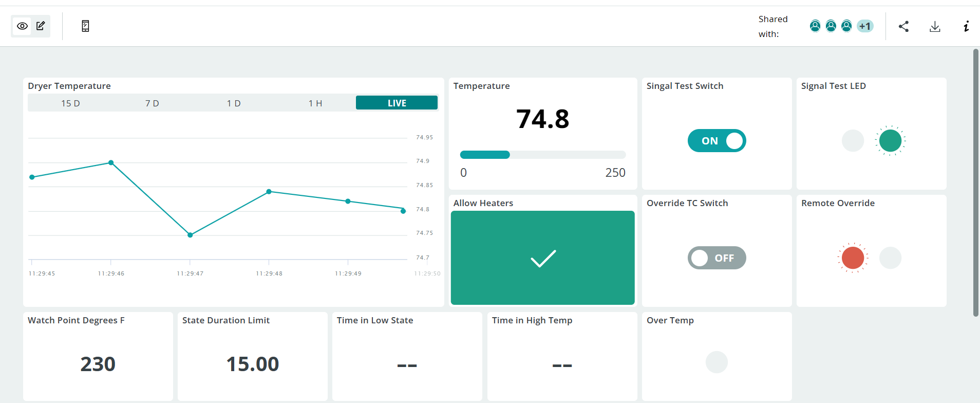Click the download data icon
Screen dimensions: 980x403
click(935, 26)
